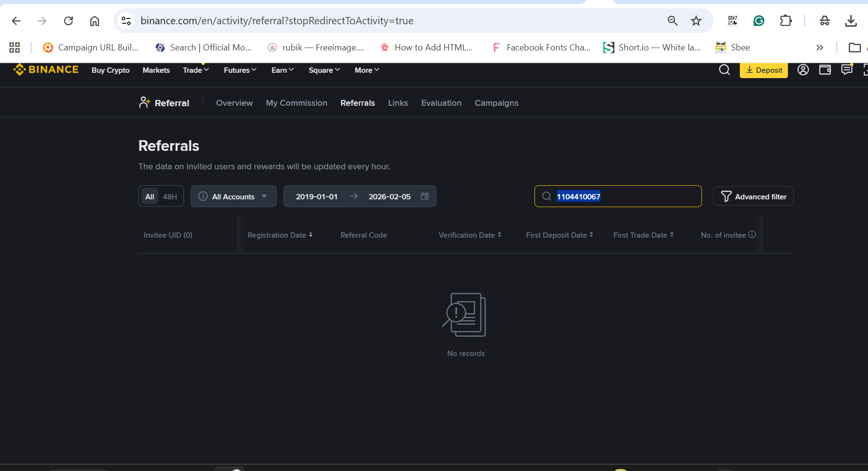Open Buy Crypto page
This screenshot has width=868, height=471.
111,70
